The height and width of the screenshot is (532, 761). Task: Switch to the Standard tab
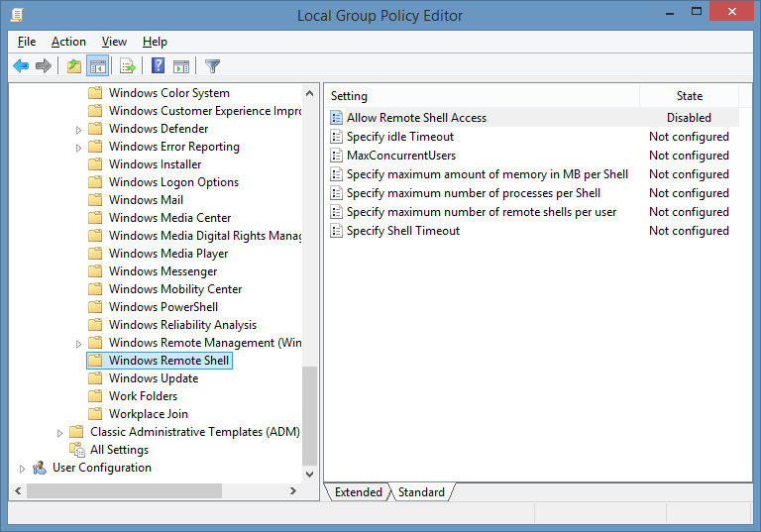(x=421, y=492)
